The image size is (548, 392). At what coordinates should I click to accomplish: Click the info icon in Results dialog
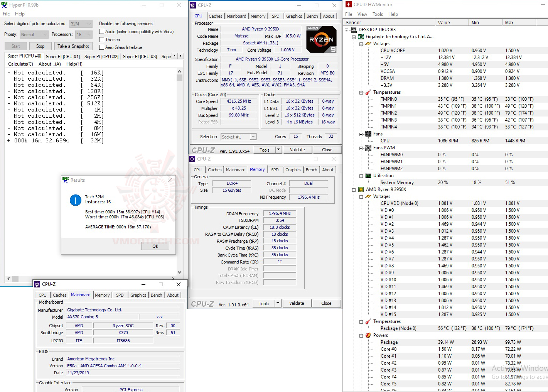pos(75,200)
